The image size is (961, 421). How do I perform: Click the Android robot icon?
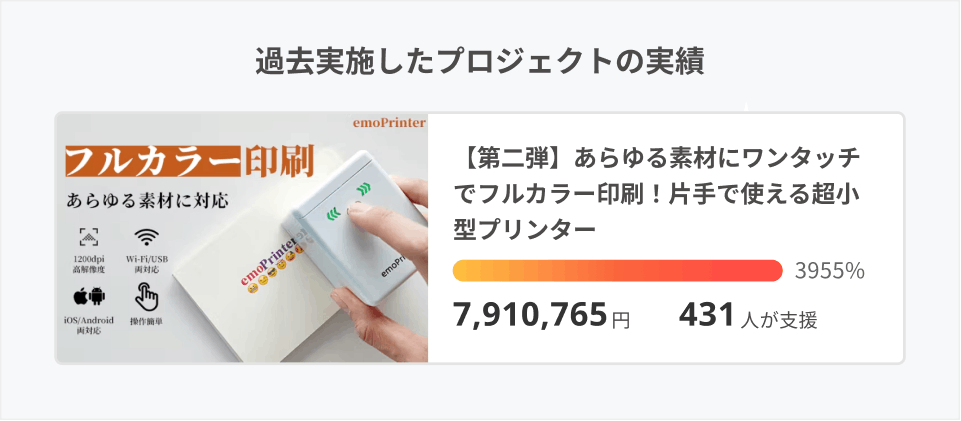97,296
